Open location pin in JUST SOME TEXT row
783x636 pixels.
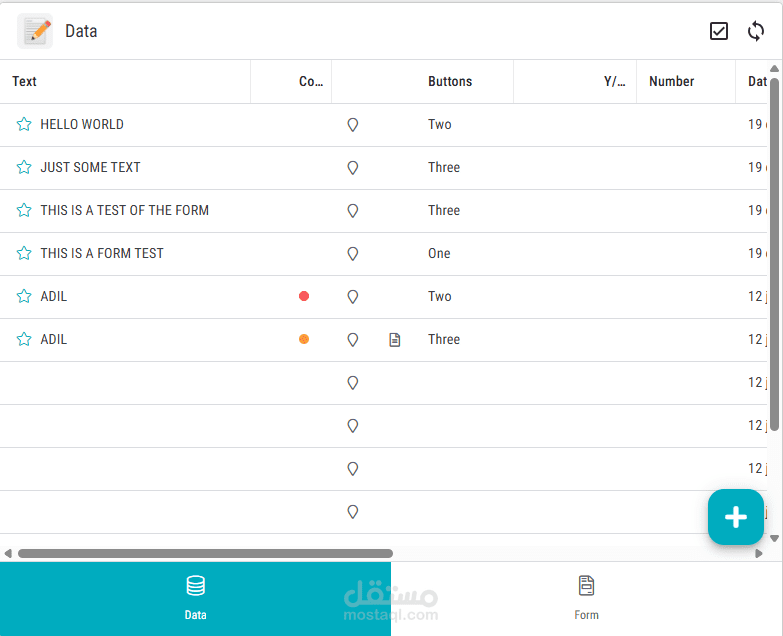[x=353, y=168]
